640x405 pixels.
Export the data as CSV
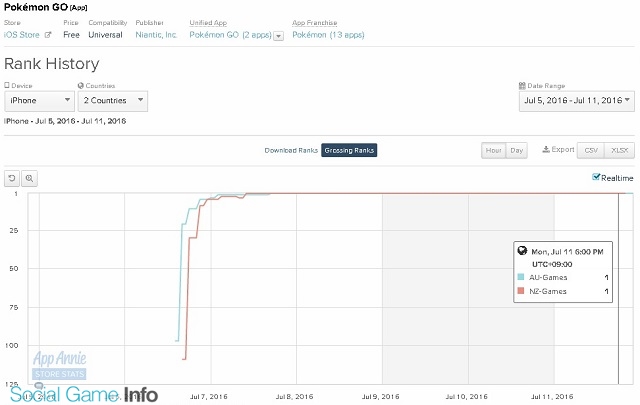point(591,150)
